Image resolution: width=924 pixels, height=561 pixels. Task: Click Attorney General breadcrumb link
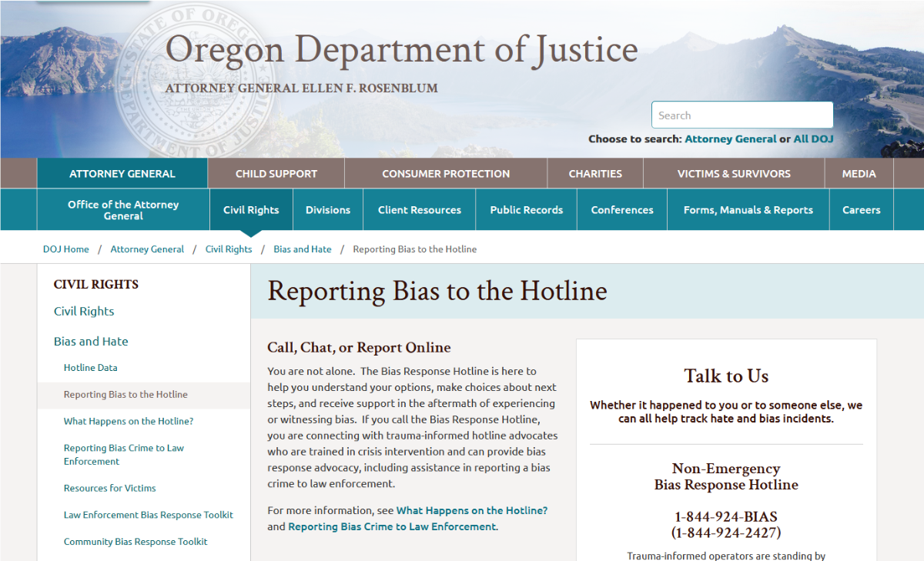(x=147, y=249)
